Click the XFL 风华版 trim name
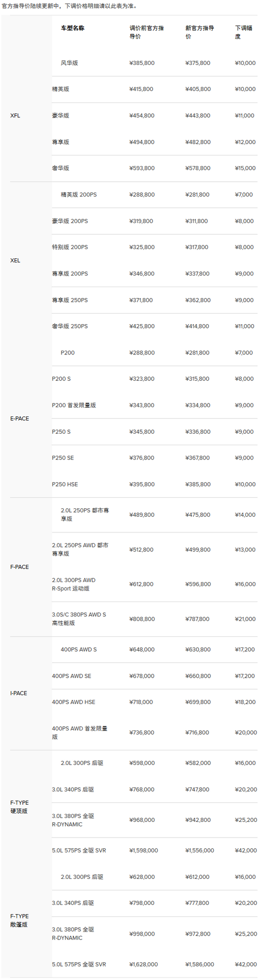This screenshot has width=269, height=980. pyautogui.click(x=70, y=63)
